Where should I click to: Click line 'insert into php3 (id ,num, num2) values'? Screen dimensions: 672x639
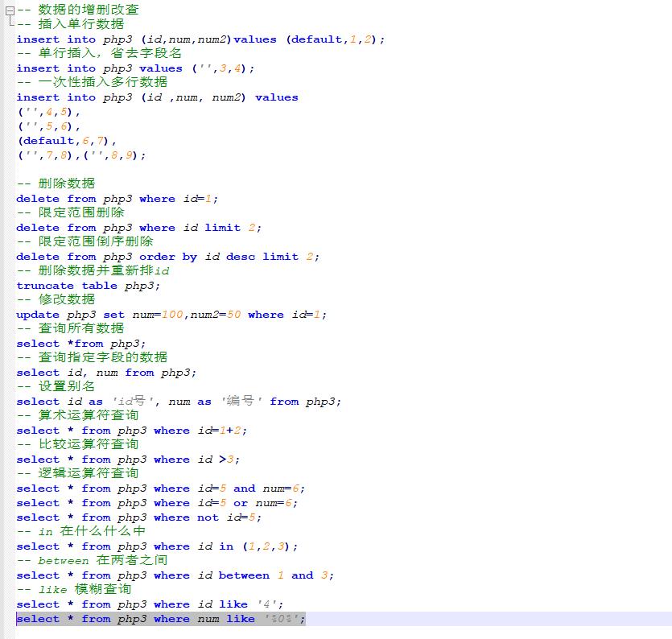coord(157,97)
